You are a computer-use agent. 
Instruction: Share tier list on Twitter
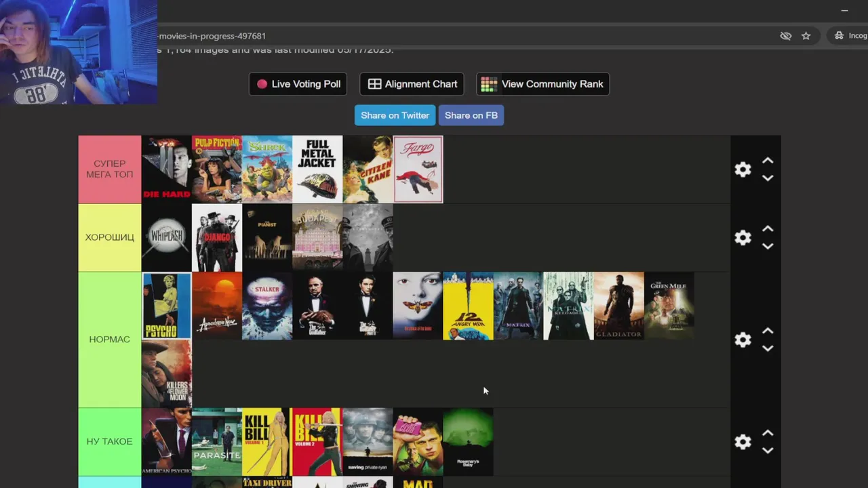[x=395, y=115]
